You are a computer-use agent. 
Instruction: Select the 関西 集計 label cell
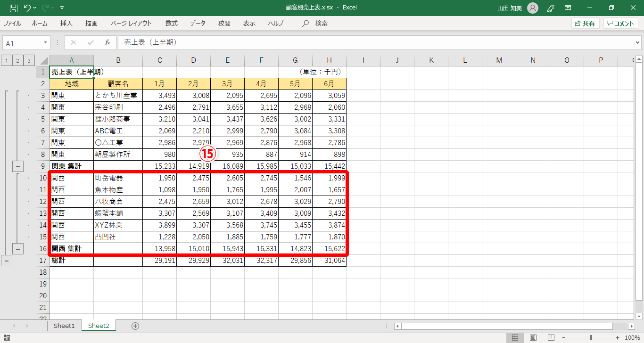click(72, 249)
